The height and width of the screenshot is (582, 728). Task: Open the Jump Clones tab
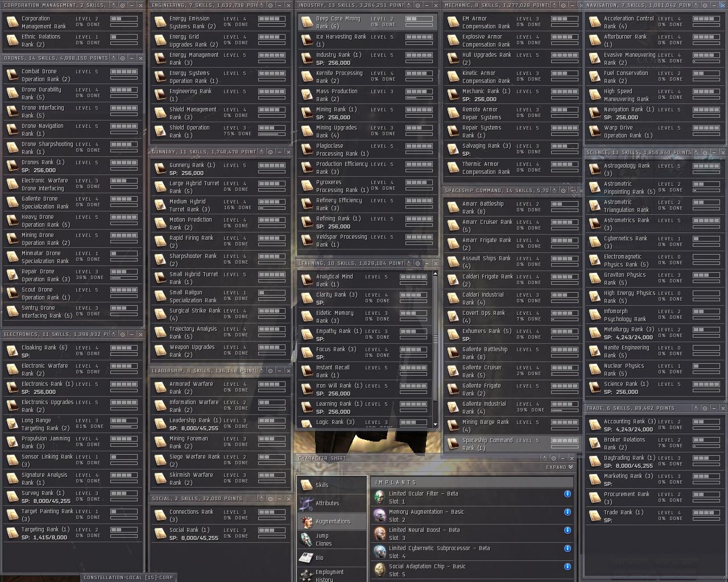[323, 539]
